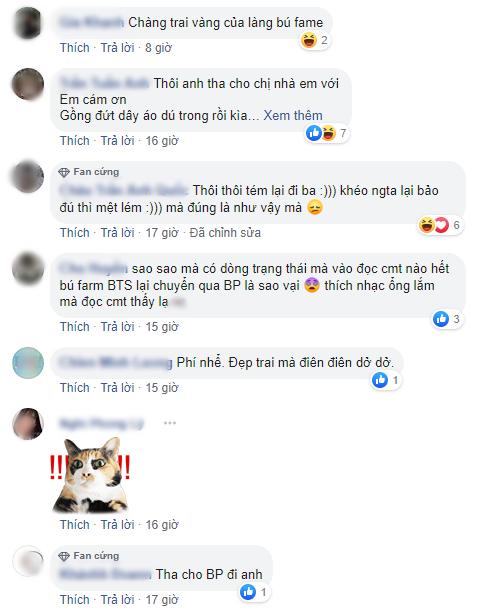This screenshot has height=616, width=499.
Task: Click Trả lời under the cat sticker comment
Action: click(x=117, y=524)
